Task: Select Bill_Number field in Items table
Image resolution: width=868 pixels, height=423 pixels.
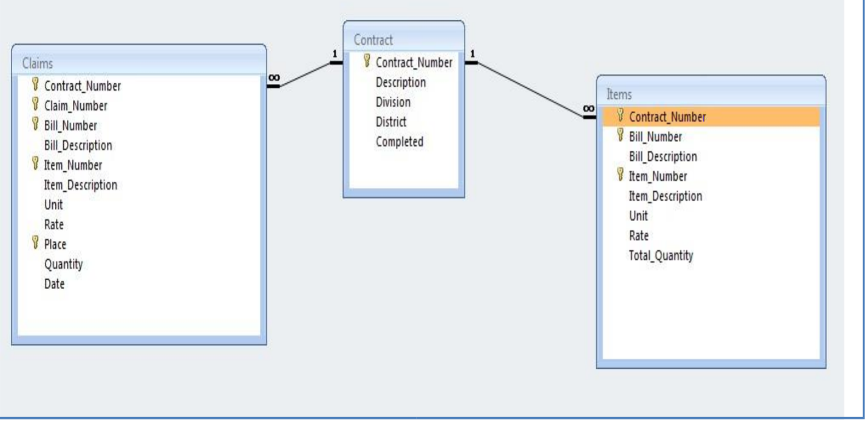Action: click(x=655, y=137)
